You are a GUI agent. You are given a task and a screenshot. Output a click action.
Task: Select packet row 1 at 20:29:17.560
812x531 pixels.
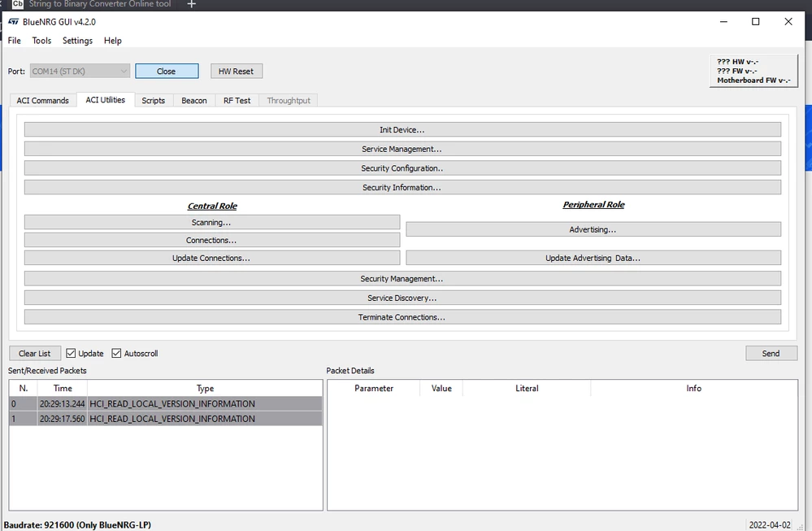165,419
